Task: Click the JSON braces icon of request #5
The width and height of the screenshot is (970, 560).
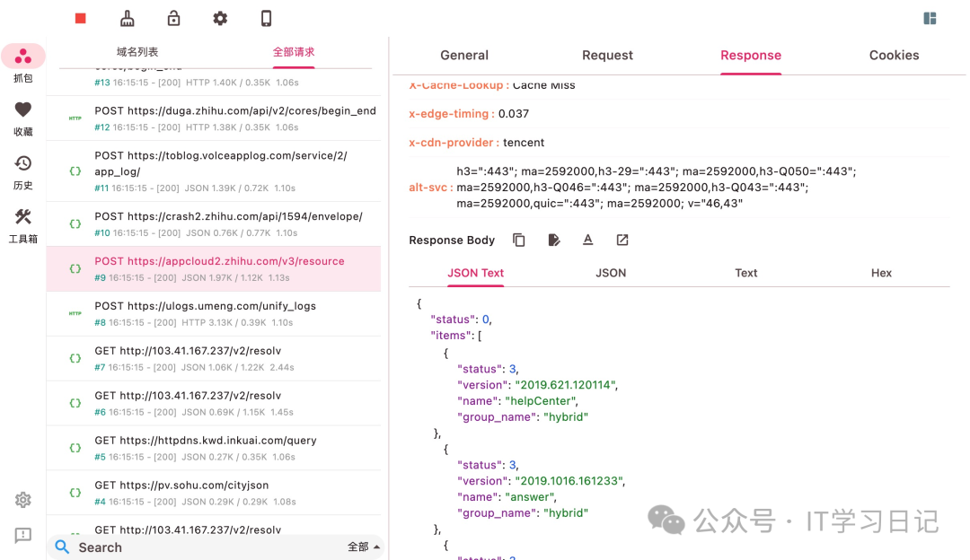Action: 75,448
